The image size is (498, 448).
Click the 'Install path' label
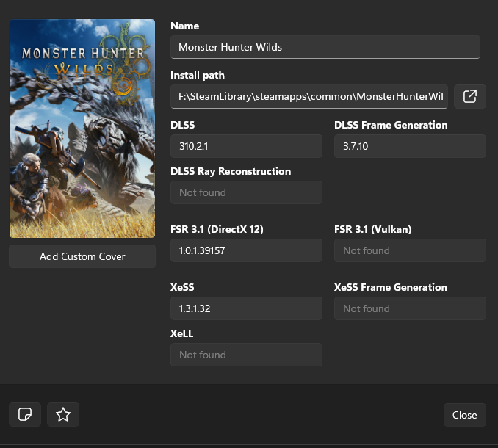(x=198, y=75)
